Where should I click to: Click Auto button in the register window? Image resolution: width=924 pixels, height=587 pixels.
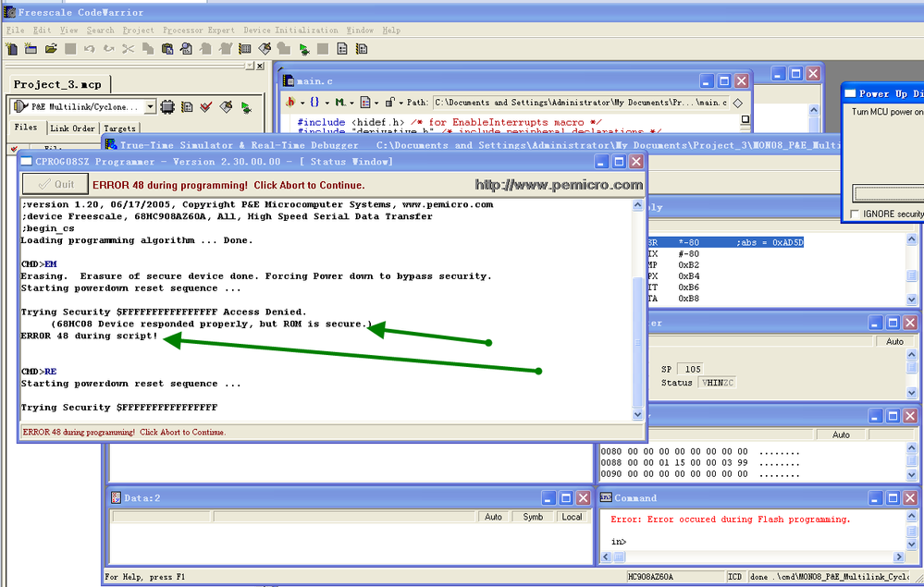coord(894,341)
